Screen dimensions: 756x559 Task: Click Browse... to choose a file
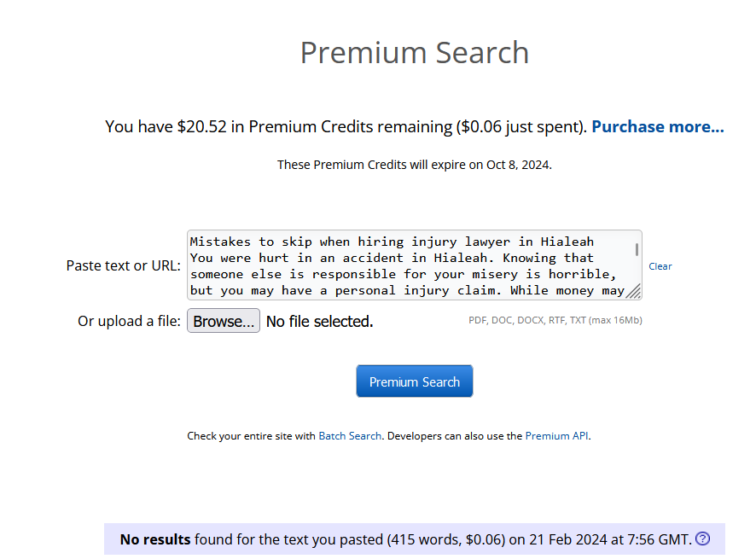[224, 321]
